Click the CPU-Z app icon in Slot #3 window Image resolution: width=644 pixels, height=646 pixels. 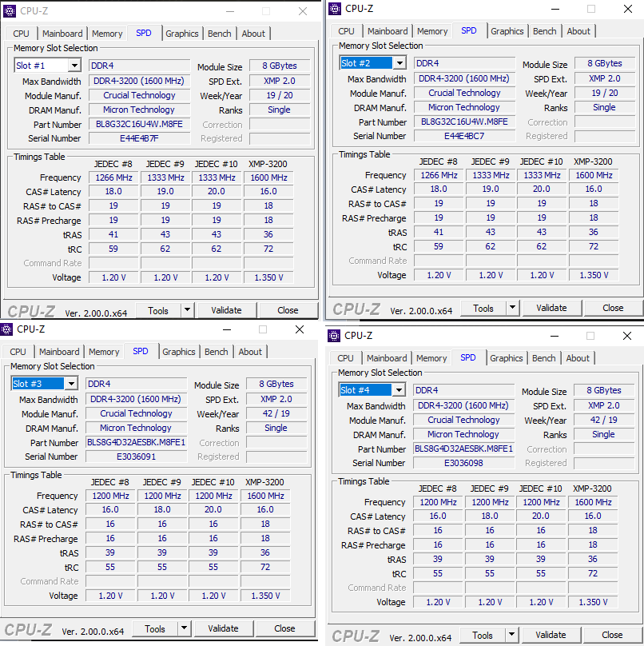(6, 329)
